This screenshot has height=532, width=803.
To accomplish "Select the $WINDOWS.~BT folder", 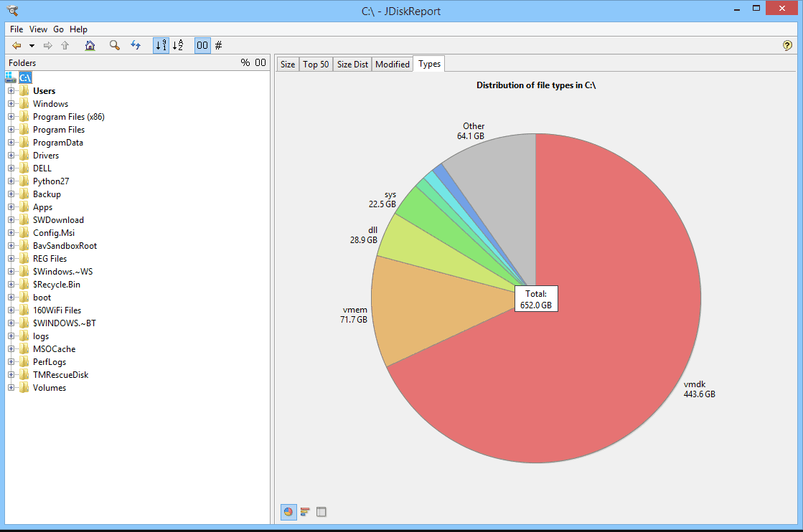I will (x=64, y=323).
